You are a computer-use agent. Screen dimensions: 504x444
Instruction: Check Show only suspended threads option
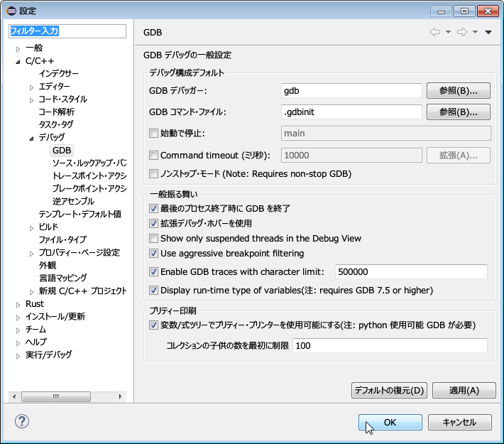153,239
